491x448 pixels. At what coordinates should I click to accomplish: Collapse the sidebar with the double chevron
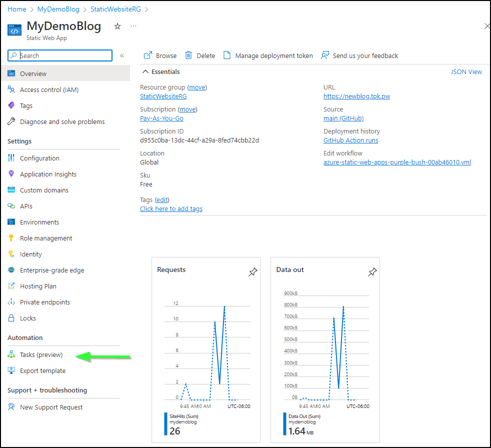tap(122, 55)
